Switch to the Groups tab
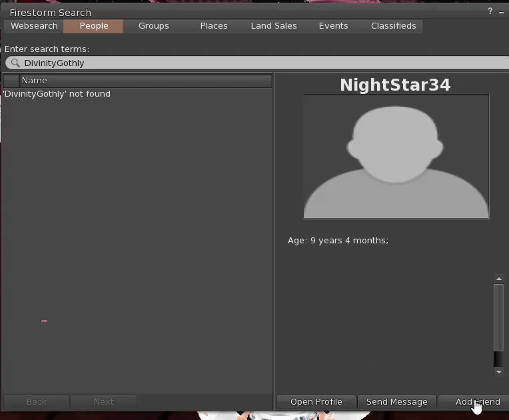Image resolution: width=509 pixels, height=420 pixels. point(153,26)
